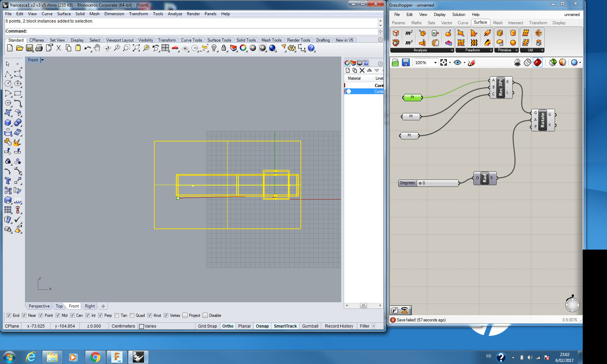Screen dimensions: 607x364
Task: Click the Gumball status bar button
Action: pos(310,326)
